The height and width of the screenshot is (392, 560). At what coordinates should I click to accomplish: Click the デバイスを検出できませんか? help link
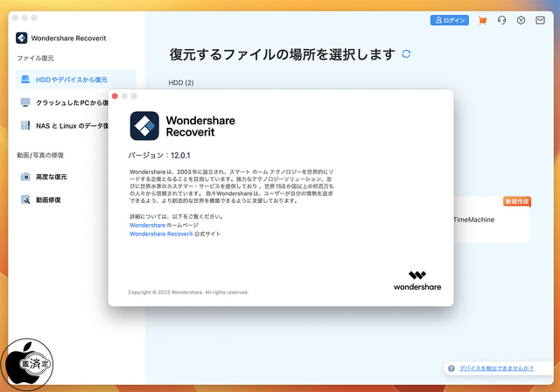click(496, 368)
